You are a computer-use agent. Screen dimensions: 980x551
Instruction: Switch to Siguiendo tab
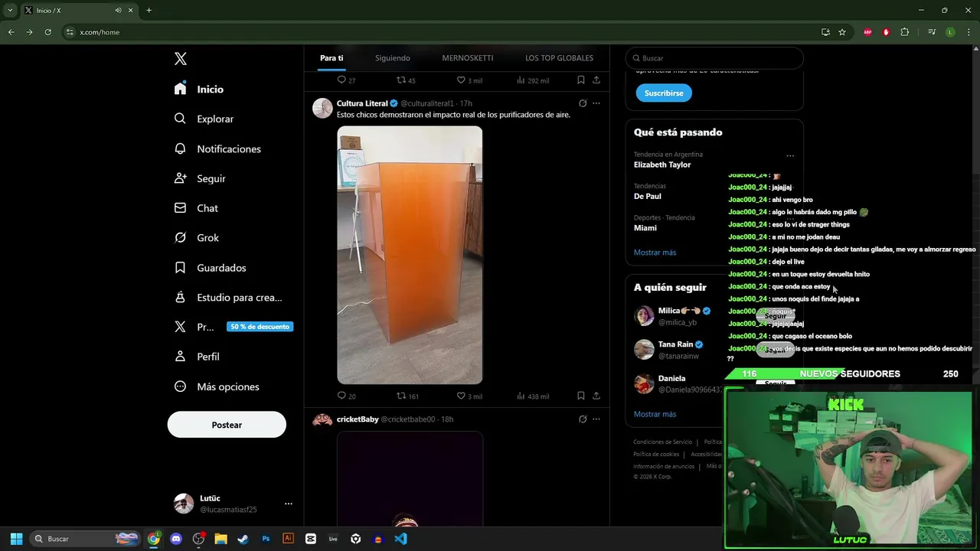click(393, 58)
